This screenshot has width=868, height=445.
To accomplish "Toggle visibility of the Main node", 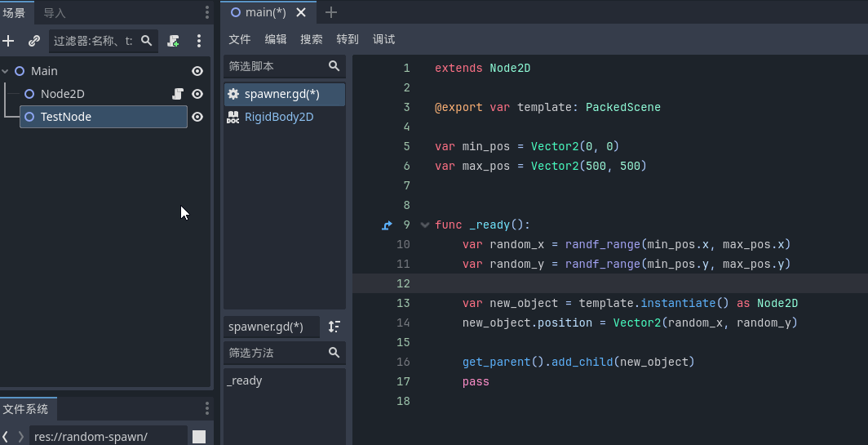I will coord(197,71).
